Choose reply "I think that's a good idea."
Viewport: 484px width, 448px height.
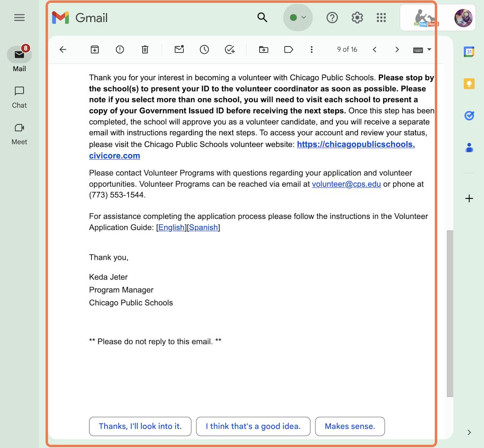point(253,426)
